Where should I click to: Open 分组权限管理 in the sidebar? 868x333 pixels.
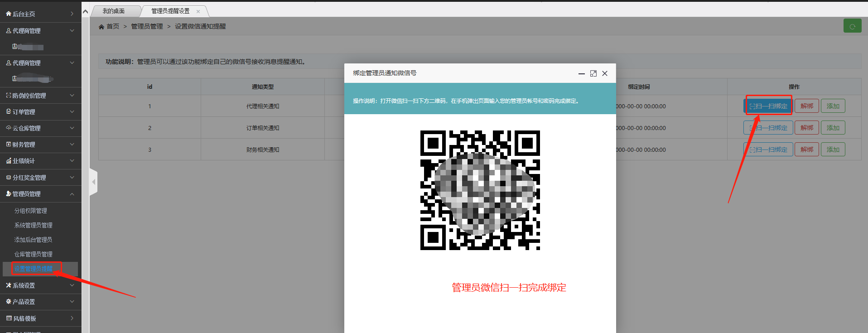(x=31, y=211)
